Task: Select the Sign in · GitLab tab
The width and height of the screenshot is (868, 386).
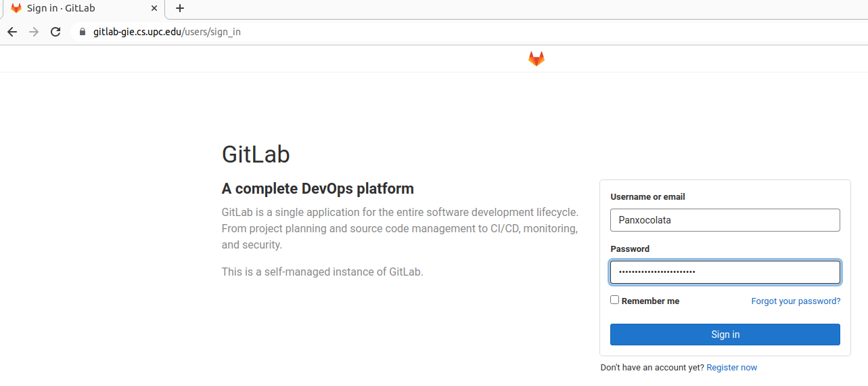Action: tap(83, 9)
